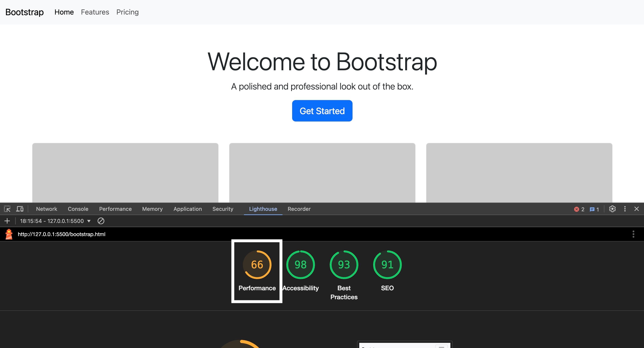This screenshot has width=644, height=348.
Task: Click the report URL bootstrap.html link
Action: tap(62, 234)
